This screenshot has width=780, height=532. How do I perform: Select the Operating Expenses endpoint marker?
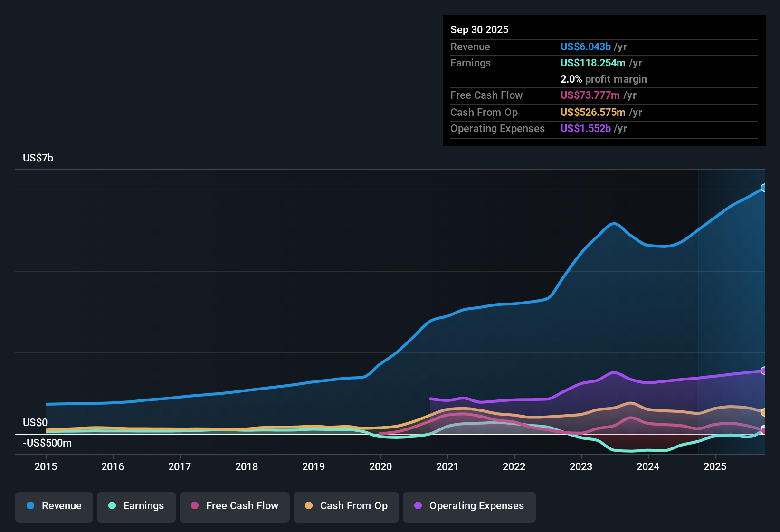(x=763, y=370)
